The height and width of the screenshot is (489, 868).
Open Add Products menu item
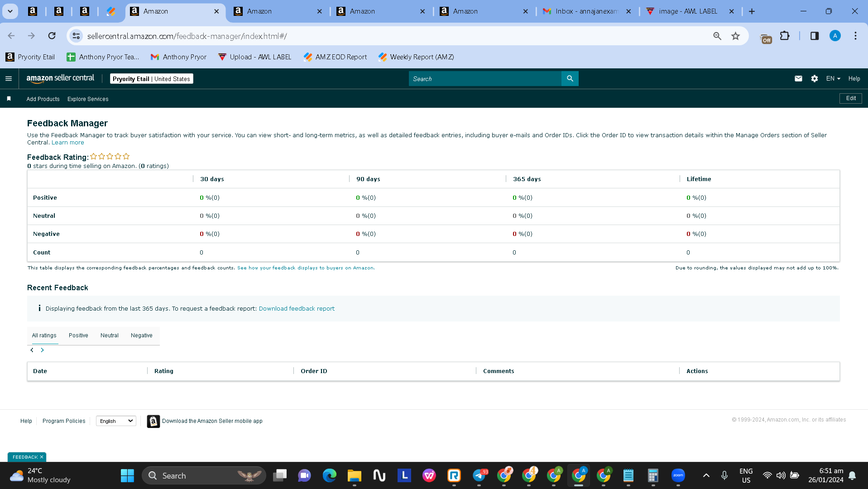coord(43,99)
